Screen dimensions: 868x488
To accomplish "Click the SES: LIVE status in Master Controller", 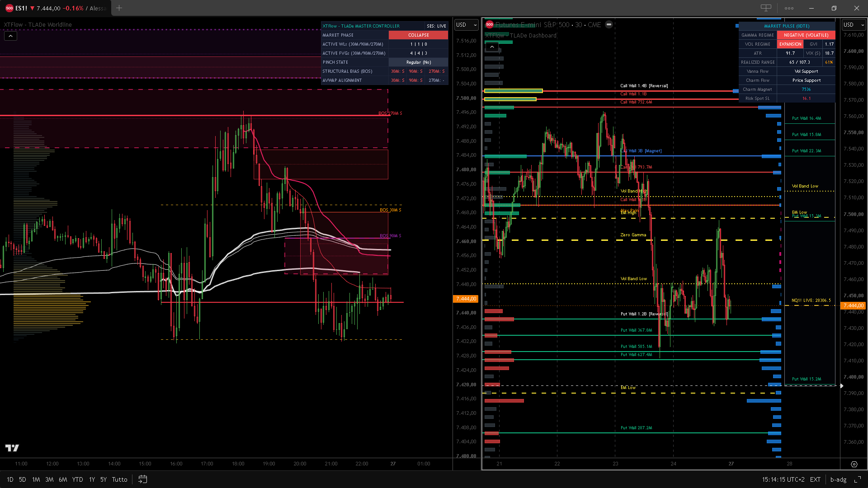I will pyautogui.click(x=436, y=26).
